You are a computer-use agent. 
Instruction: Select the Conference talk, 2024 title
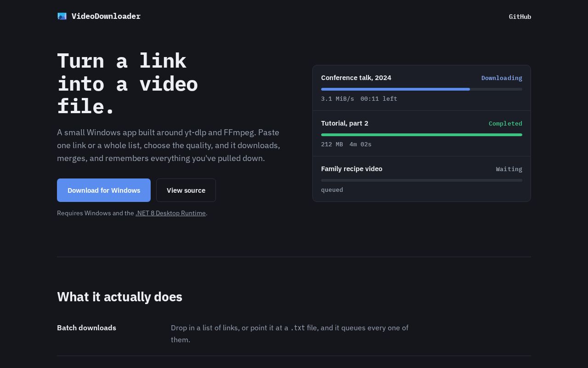tap(356, 78)
